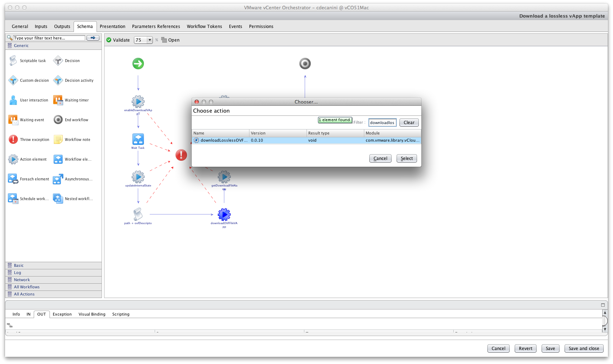
Task: Pick the Workflow note palette icon
Action: pos(58,140)
